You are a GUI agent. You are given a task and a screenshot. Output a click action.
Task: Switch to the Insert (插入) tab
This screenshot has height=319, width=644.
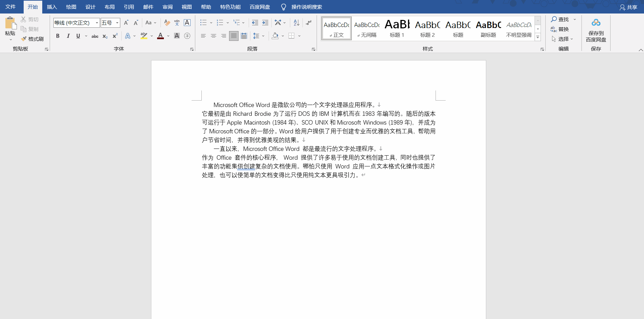pos(52,7)
